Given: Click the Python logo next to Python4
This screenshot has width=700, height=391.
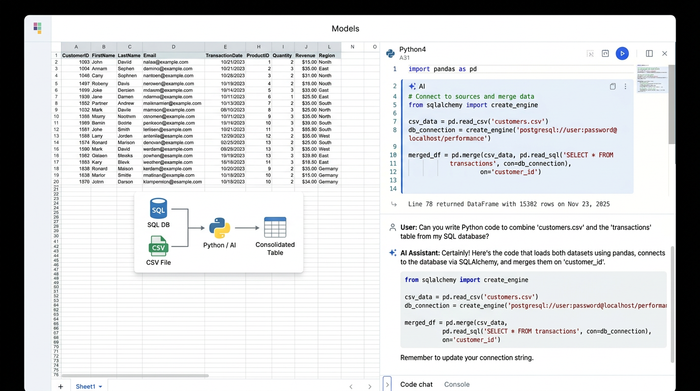Looking at the screenshot, I should 391,54.
